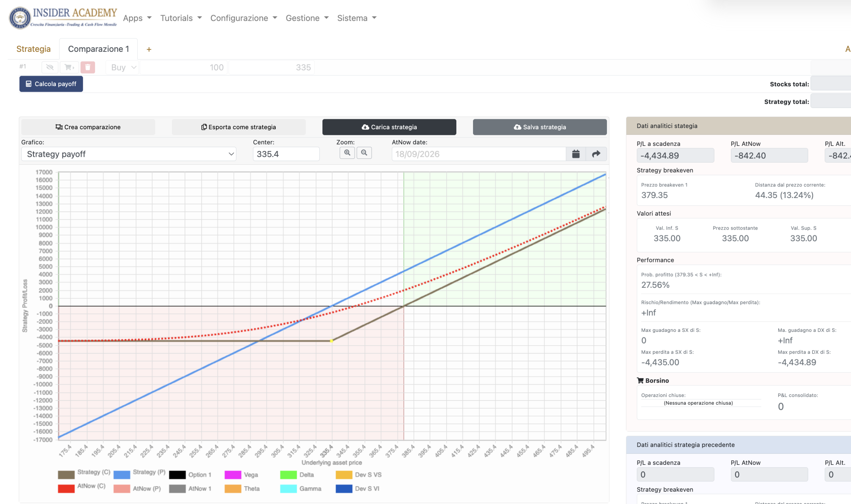This screenshot has width=851, height=504.
Task: Click the Borsino cart heading
Action: tap(653, 380)
